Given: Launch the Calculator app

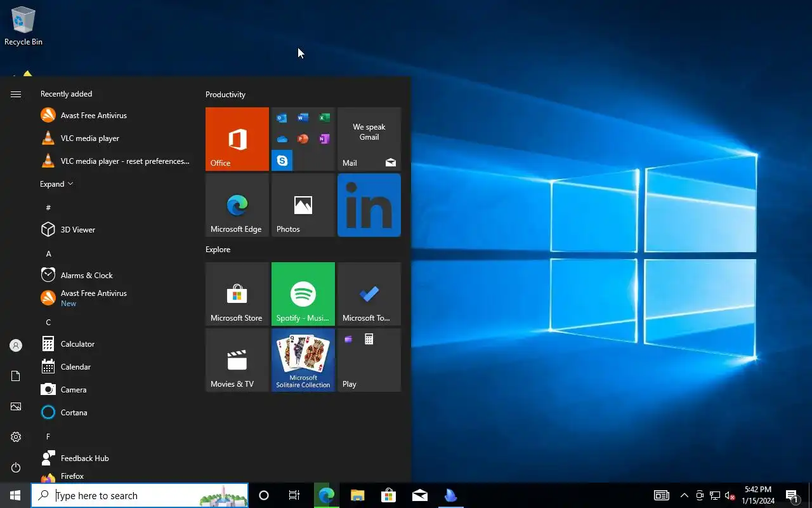Looking at the screenshot, I should (114, 344).
